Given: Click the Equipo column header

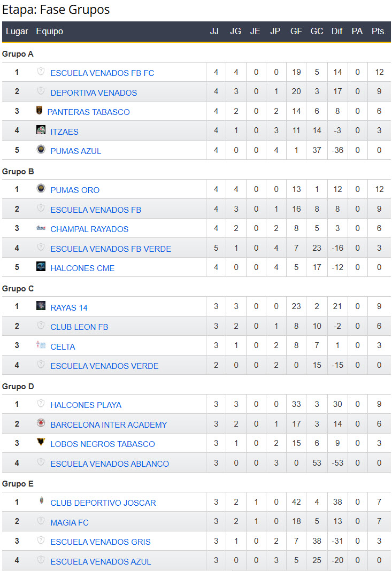Looking at the screenshot, I should pos(50,32).
